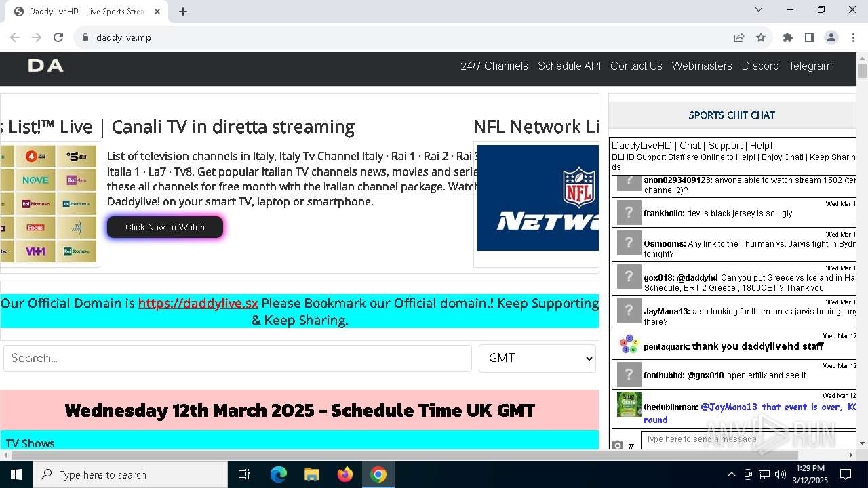Image resolution: width=868 pixels, height=488 pixels.
Task: Click JayMana13's question mark avatar
Action: click(629, 310)
